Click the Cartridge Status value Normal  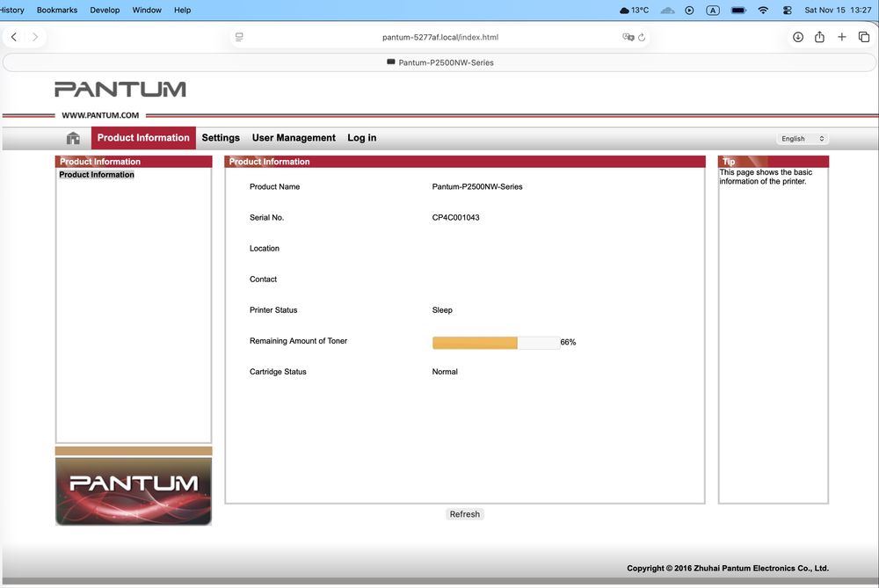click(x=445, y=372)
